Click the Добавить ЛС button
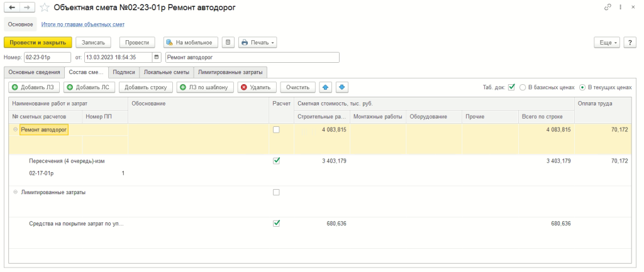 [x=91, y=87]
